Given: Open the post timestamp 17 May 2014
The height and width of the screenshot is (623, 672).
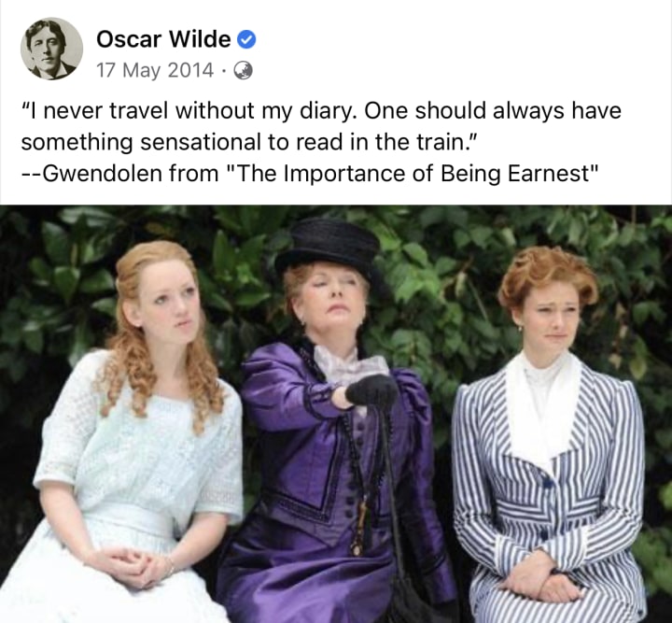Looking at the screenshot, I should tap(155, 70).
